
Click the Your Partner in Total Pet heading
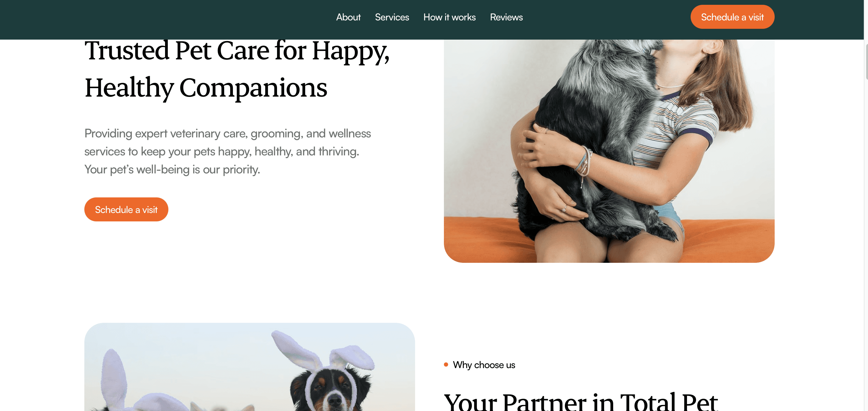(x=580, y=402)
